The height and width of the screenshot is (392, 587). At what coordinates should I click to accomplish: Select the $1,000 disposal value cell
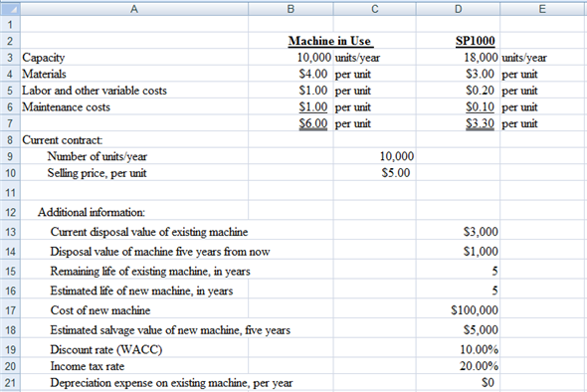(482, 252)
